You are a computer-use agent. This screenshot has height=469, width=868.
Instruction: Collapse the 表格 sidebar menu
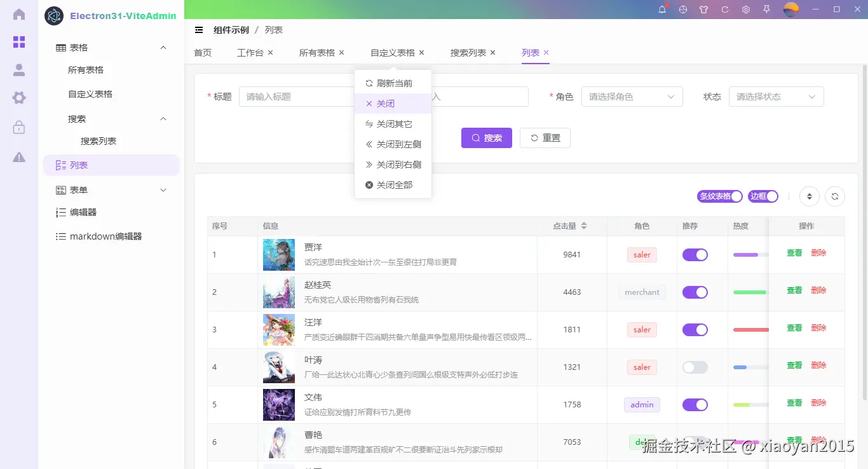tap(111, 48)
